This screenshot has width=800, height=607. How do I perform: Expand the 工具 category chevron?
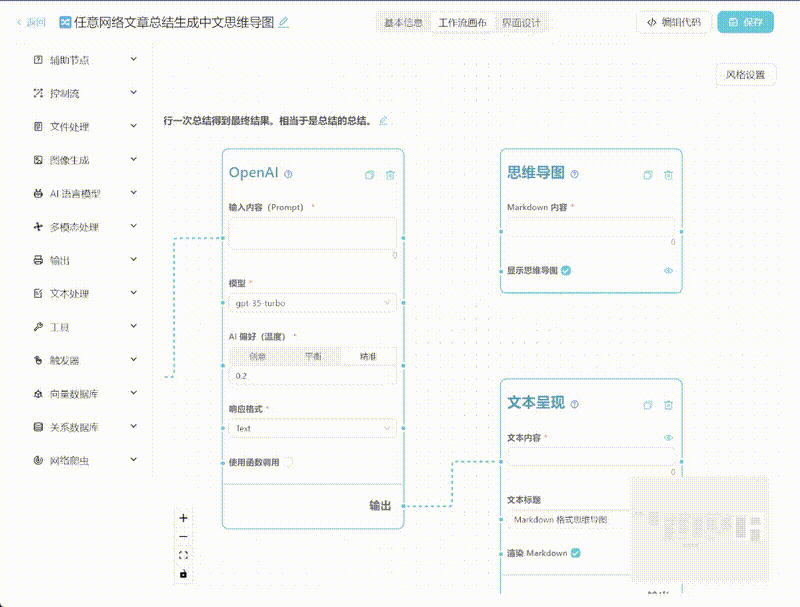(134, 326)
